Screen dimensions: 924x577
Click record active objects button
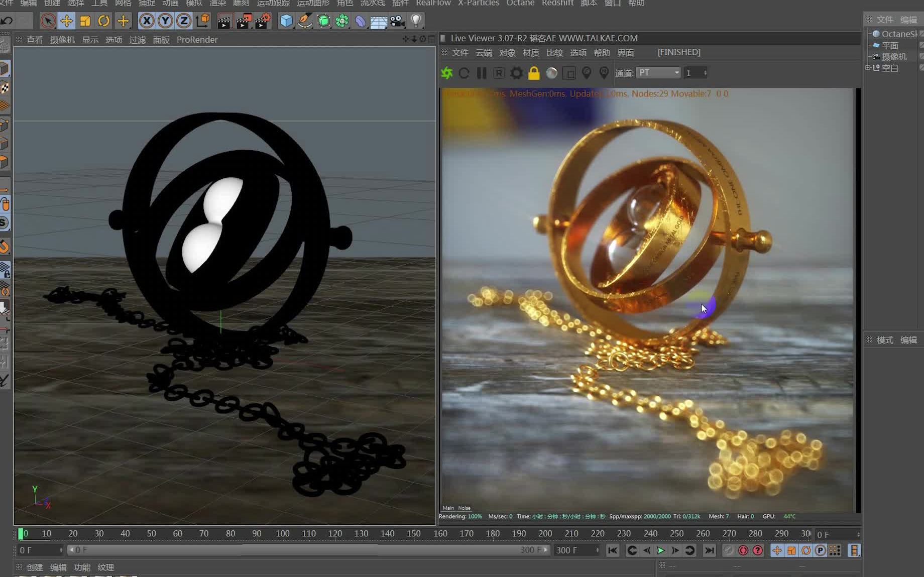click(729, 550)
